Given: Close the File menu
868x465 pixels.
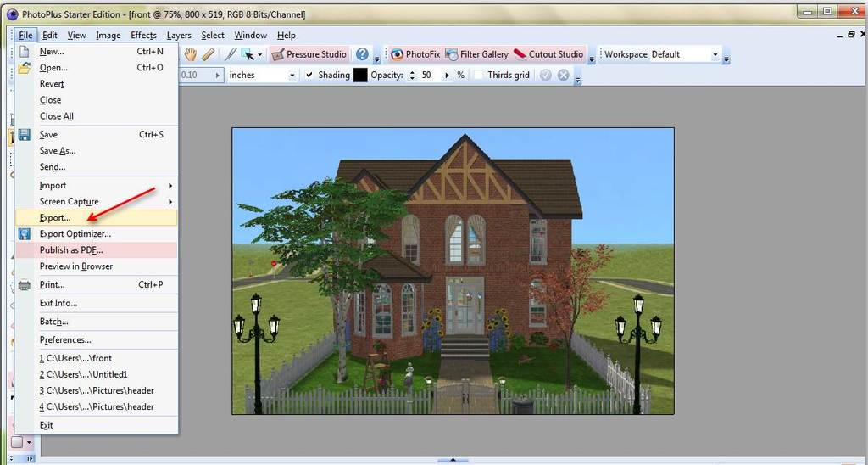Looking at the screenshot, I should tap(25, 35).
